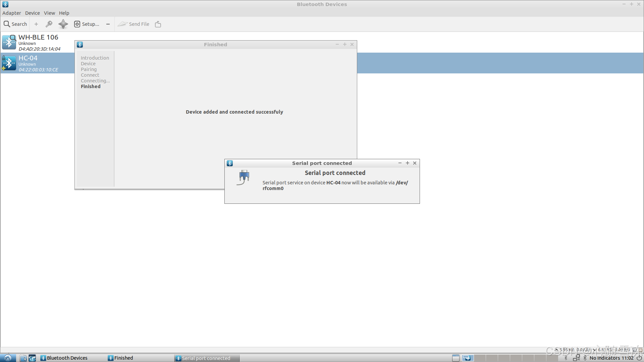The image size is (644, 362).
Task: Click the star trust-device icon
Action: point(63,24)
